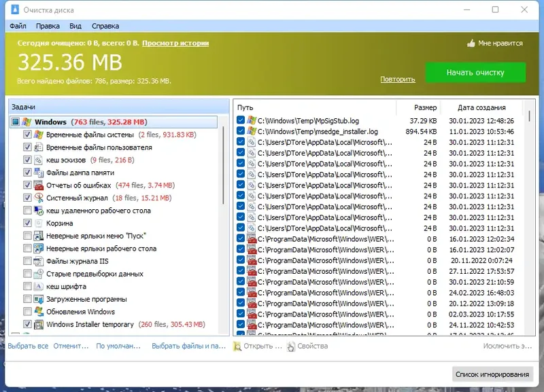
Task: Click the icon for 'Временные файлы системы'
Action: pyautogui.click(x=39, y=135)
